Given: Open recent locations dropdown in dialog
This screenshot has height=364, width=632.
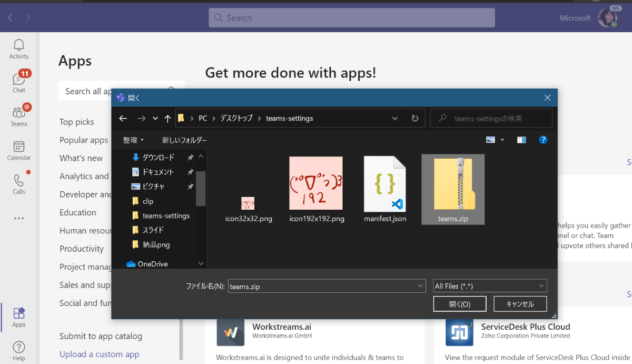Looking at the screenshot, I should (x=155, y=119).
